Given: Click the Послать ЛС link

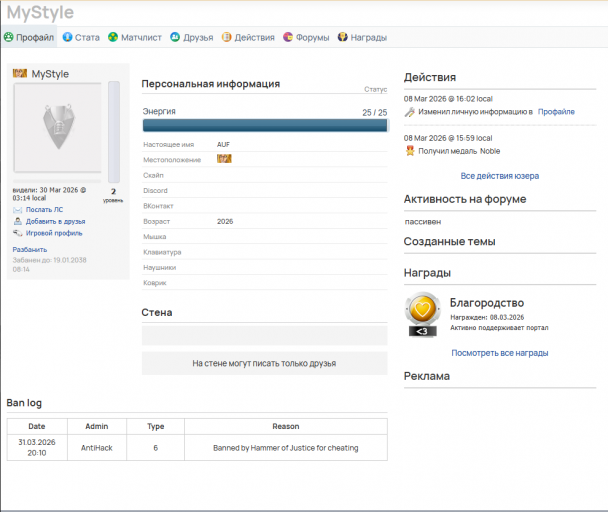Looking at the screenshot, I should (x=44, y=209).
